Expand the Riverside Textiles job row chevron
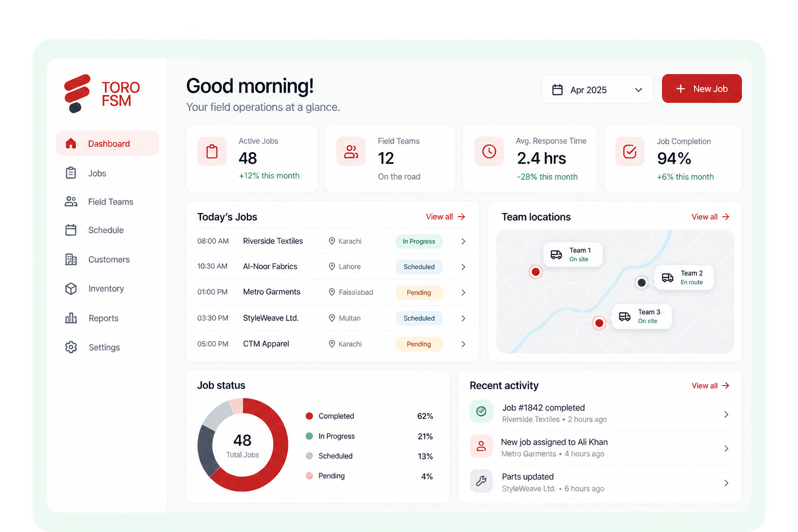 463,242
